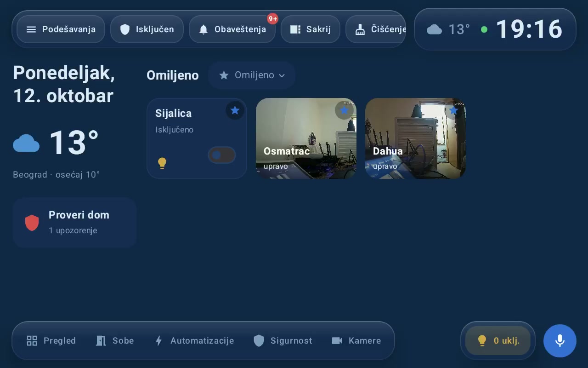Click Beograd · osećaj 10° text
The height and width of the screenshot is (368, 588).
[x=56, y=175]
